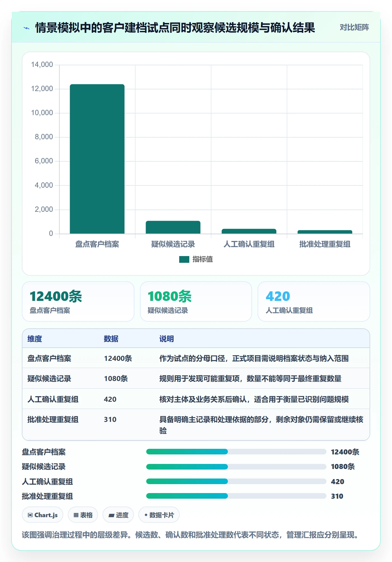The width and height of the screenshot is (392, 562).
Task: Click the 疑似候选记录 x-axis label
Action: click(x=173, y=244)
